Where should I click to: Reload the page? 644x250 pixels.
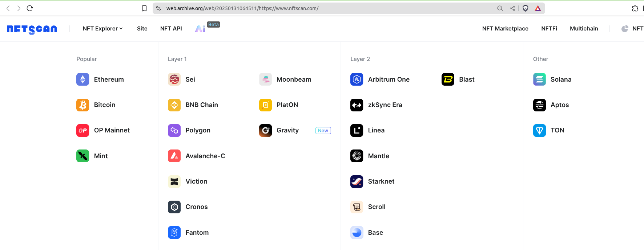click(x=30, y=8)
